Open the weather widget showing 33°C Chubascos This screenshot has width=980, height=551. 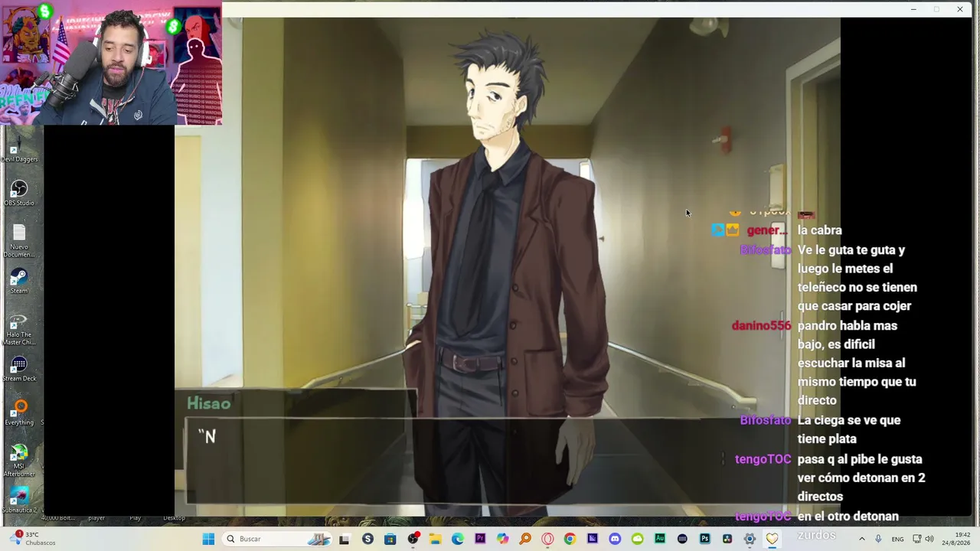(x=34, y=539)
